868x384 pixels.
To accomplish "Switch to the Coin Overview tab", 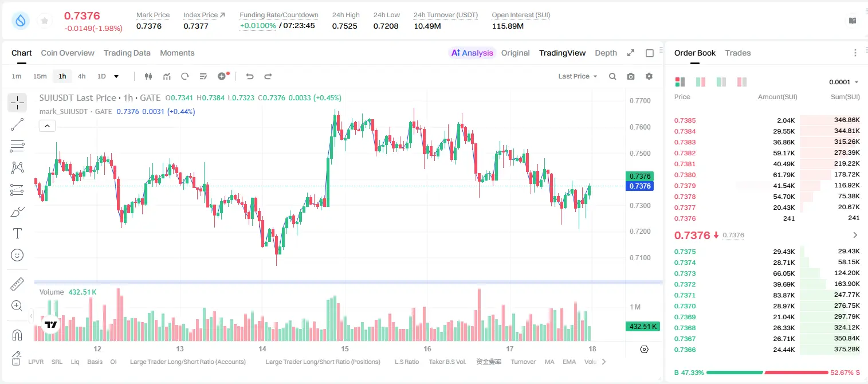I will pos(68,53).
